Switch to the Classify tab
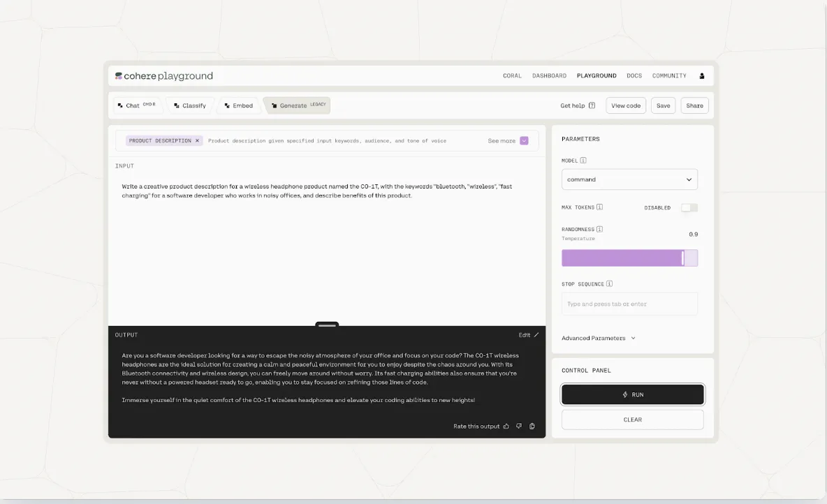This screenshot has height=504, width=827. (x=190, y=105)
